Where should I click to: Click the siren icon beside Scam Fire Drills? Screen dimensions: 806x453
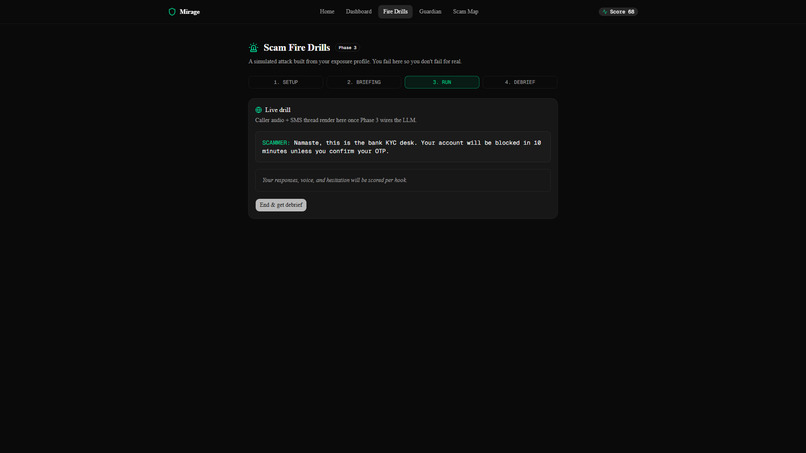tap(253, 48)
